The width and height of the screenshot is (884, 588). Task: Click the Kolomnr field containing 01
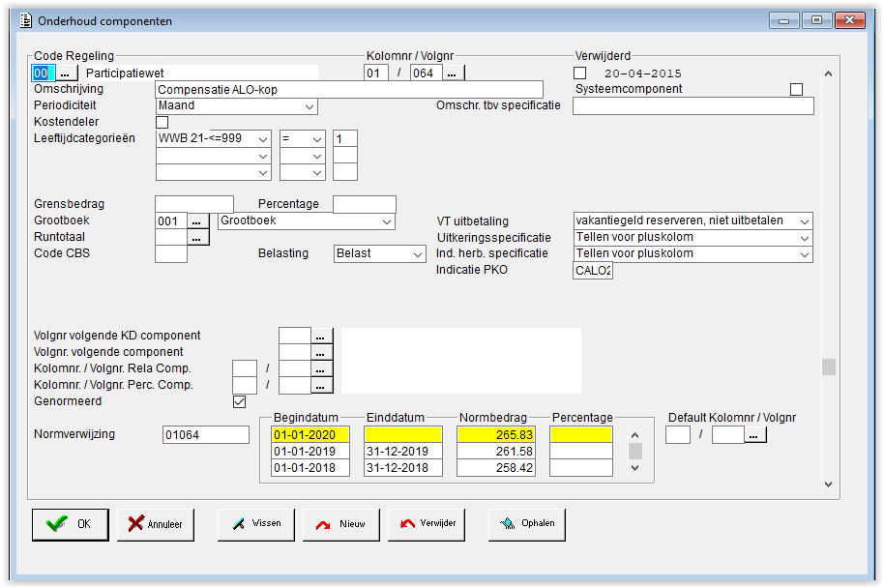pos(376,73)
